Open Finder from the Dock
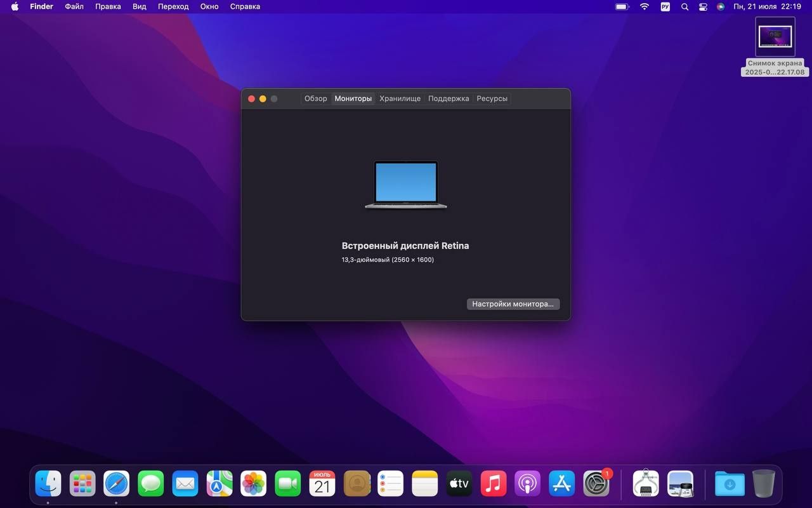Screen dimensions: 812x508 click(x=48, y=484)
